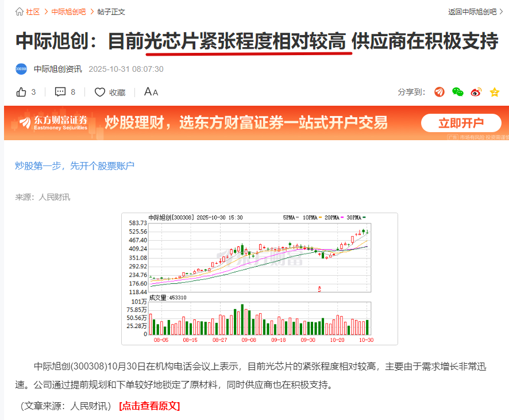This screenshot has height=420, width=509.
Task: Click the home icon in breadcrumb
Action: pyautogui.click(x=19, y=11)
